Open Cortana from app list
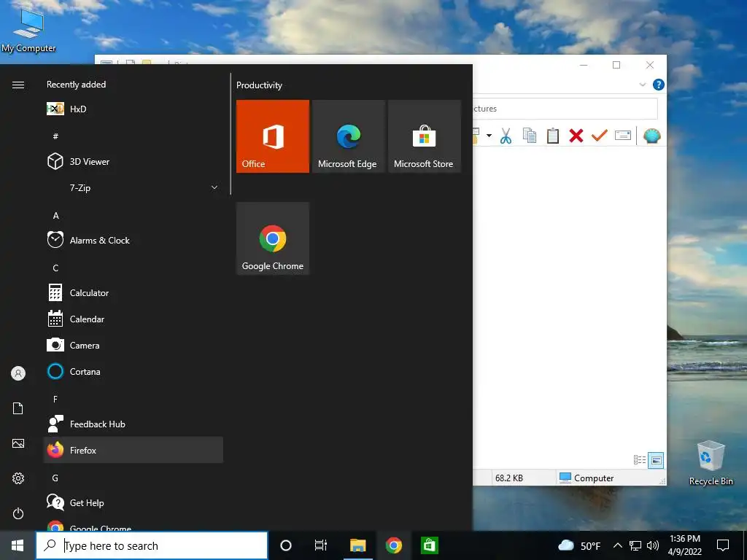Image resolution: width=747 pixels, height=560 pixels. [x=133, y=371]
